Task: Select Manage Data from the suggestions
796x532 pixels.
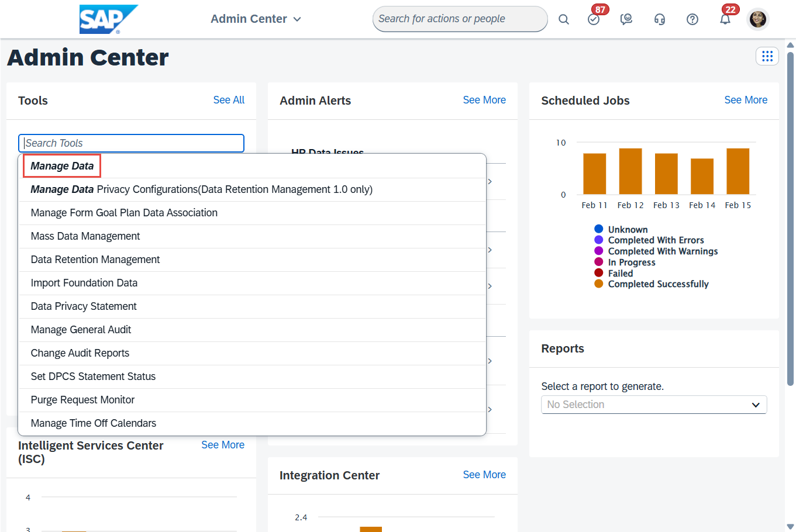Action: point(62,166)
